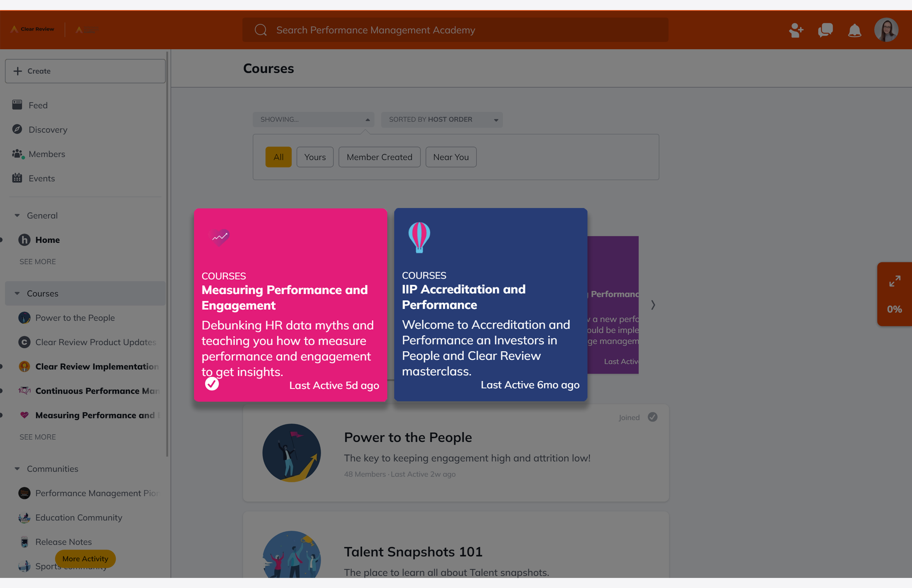Open the Talent Snapshots 101 course title

(413, 552)
